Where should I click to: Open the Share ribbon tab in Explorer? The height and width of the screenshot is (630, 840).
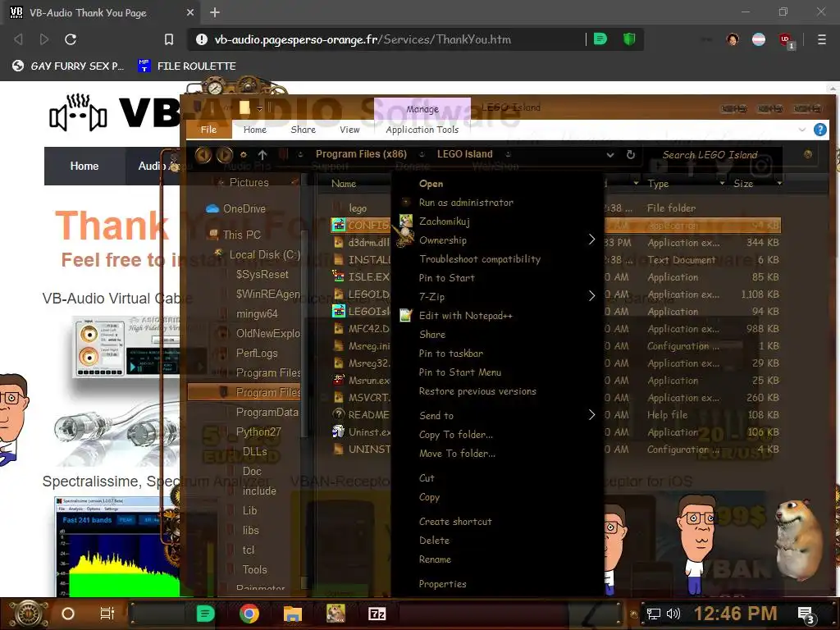[x=304, y=130]
